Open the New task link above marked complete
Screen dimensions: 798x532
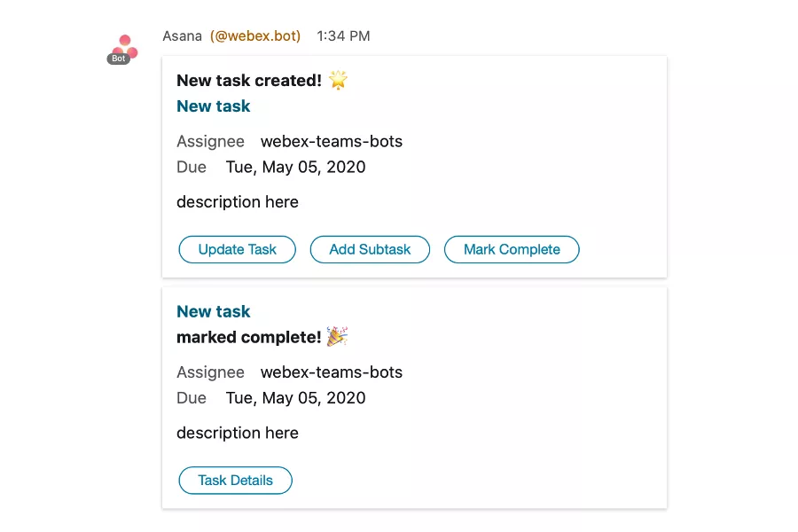pyautogui.click(x=214, y=311)
